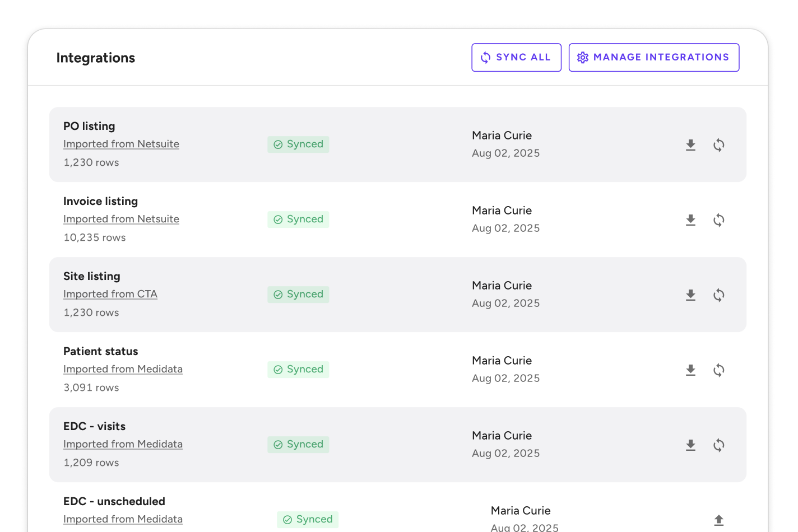This screenshot has height=532, width=798.
Task: Select the EDC - unscheduled row title
Action: (114, 501)
